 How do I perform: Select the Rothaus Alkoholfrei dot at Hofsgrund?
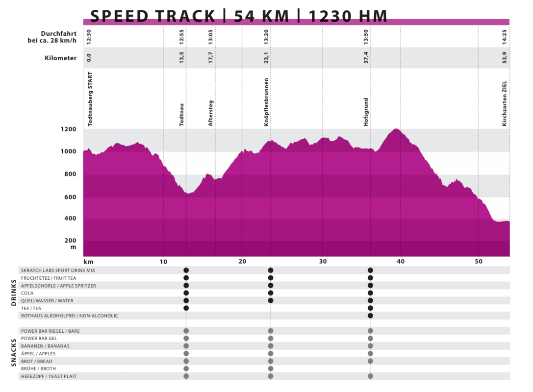pyautogui.click(x=370, y=316)
